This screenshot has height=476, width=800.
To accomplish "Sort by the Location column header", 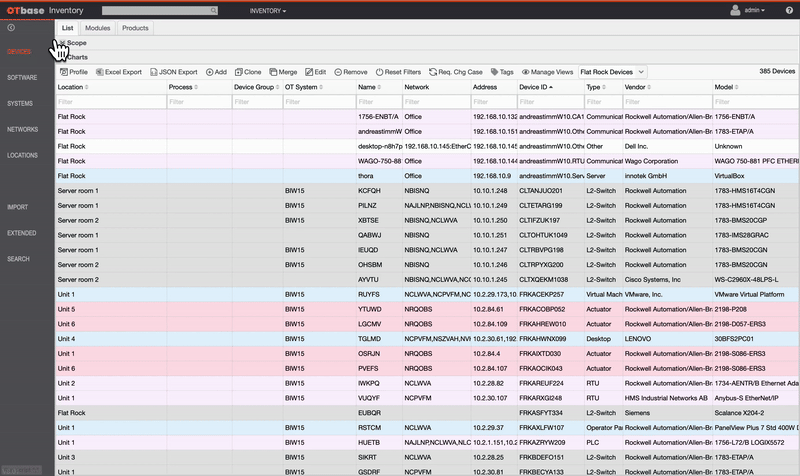I will (73, 87).
